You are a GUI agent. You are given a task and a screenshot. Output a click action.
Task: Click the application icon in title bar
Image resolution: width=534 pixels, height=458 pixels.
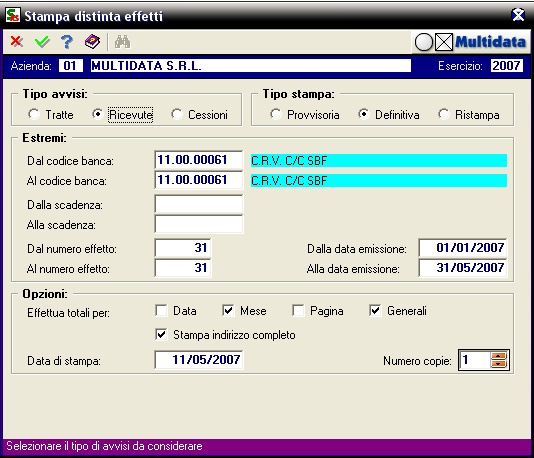[13, 16]
